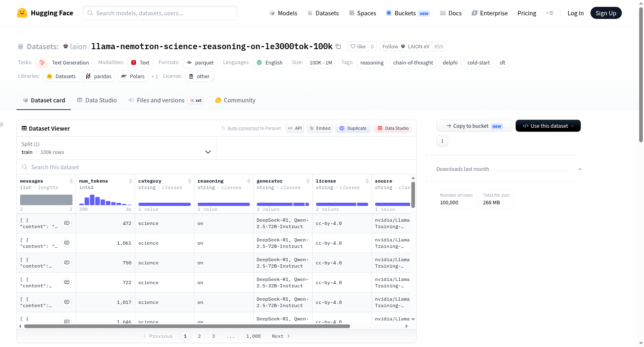Open Enterprise in the top navigation

click(489, 13)
